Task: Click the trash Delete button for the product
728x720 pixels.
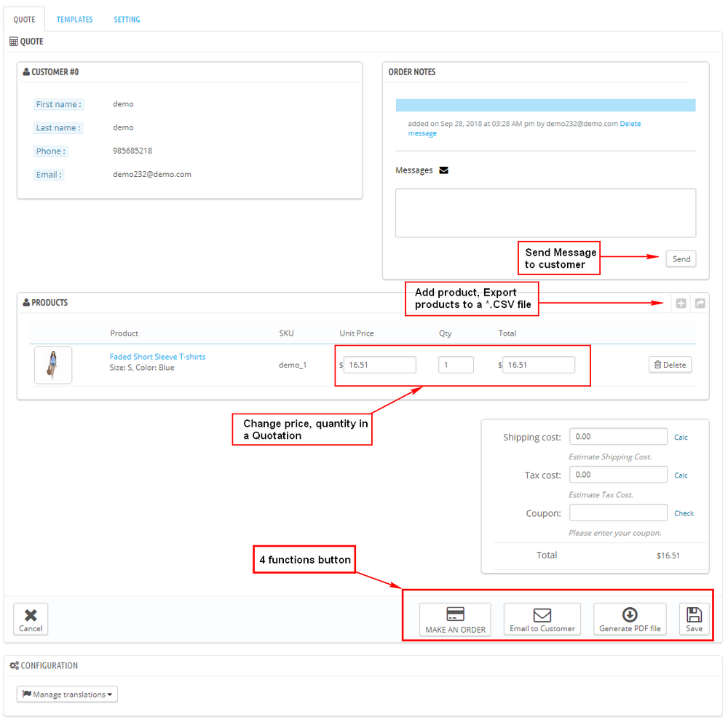Action: coord(670,365)
